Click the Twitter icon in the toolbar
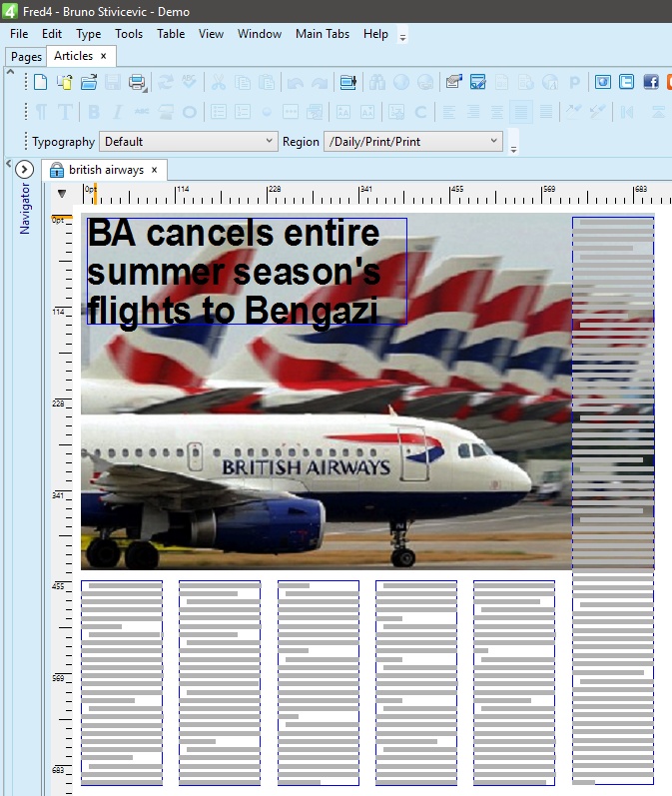672x796 pixels. coord(626,82)
